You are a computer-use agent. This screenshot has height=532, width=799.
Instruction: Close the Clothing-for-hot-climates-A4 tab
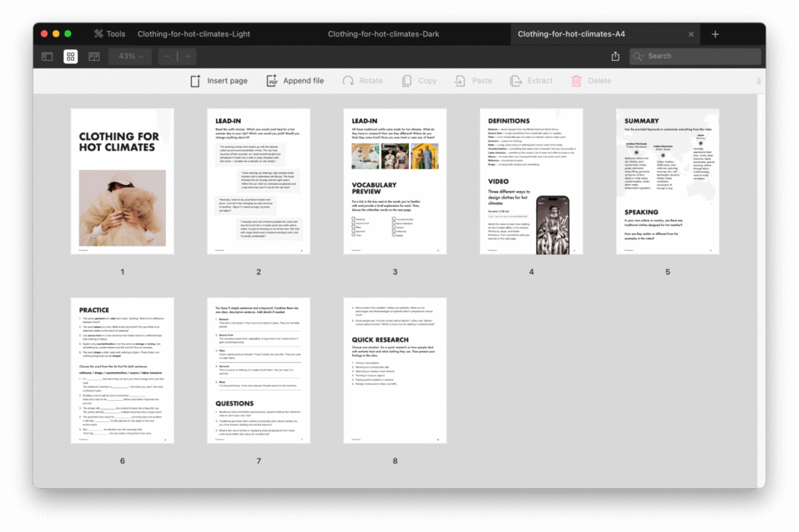point(691,34)
